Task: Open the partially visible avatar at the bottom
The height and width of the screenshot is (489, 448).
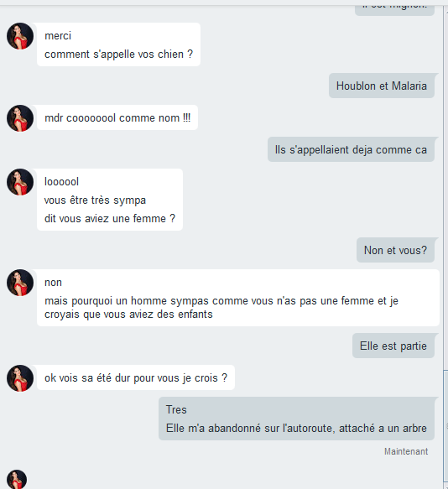Action: point(17,479)
